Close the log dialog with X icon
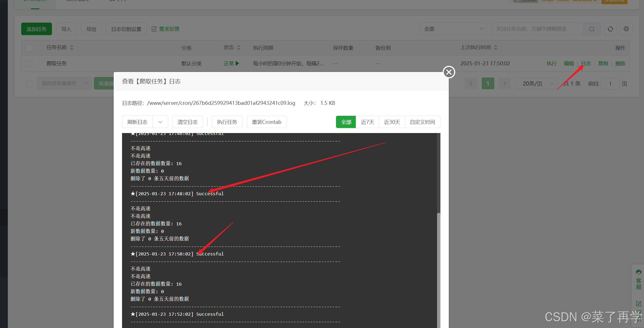Viewport: 644px width, 328px height. click(449, 72)
